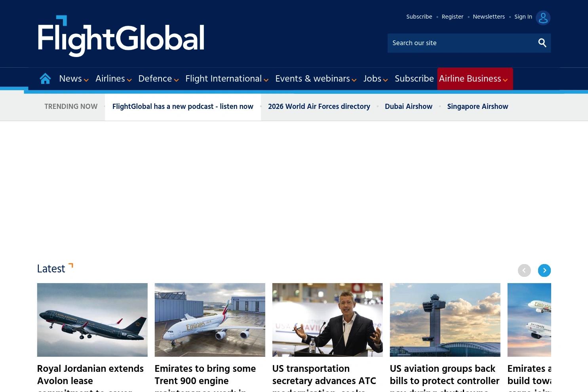This screenshot has width=588, height=392.
Task: Click the Subscribe link in the top header
Action: [x=419, y=17]
